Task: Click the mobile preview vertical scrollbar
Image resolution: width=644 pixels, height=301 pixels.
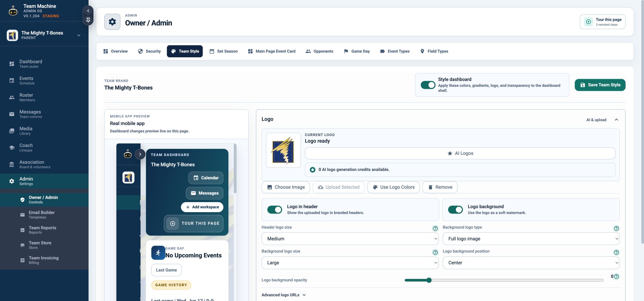Action: pos(235,168)
